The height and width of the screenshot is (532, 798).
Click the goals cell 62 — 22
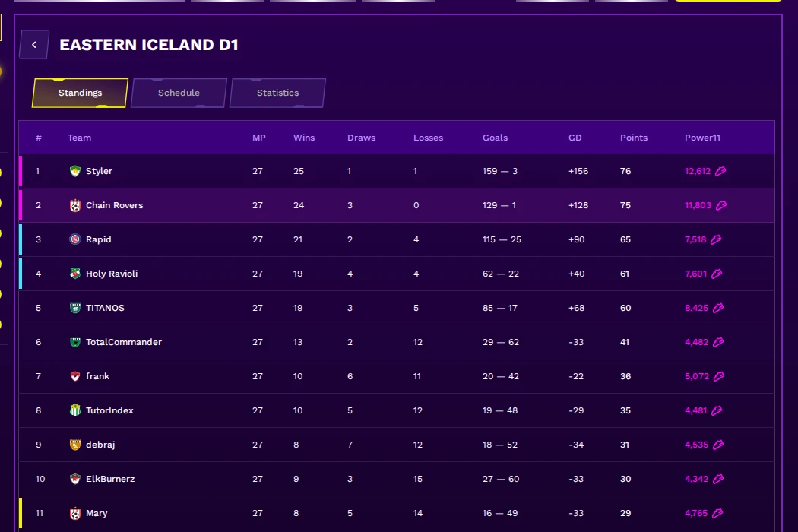(501, 274)
